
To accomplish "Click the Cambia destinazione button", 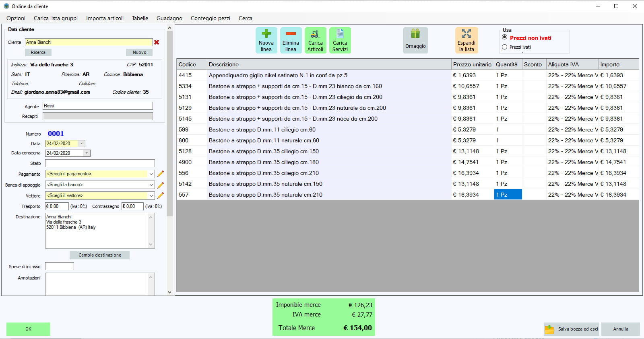I will click(x=100, y=255).
